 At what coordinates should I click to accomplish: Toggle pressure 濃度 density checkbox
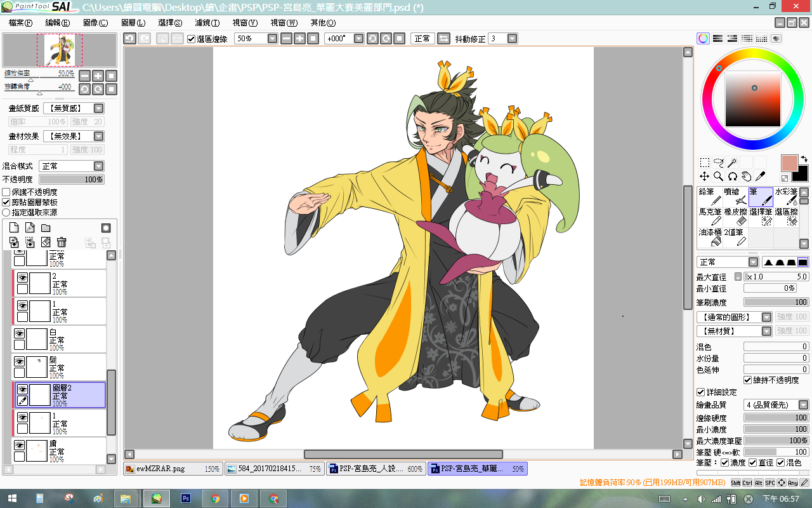point(724,462)
